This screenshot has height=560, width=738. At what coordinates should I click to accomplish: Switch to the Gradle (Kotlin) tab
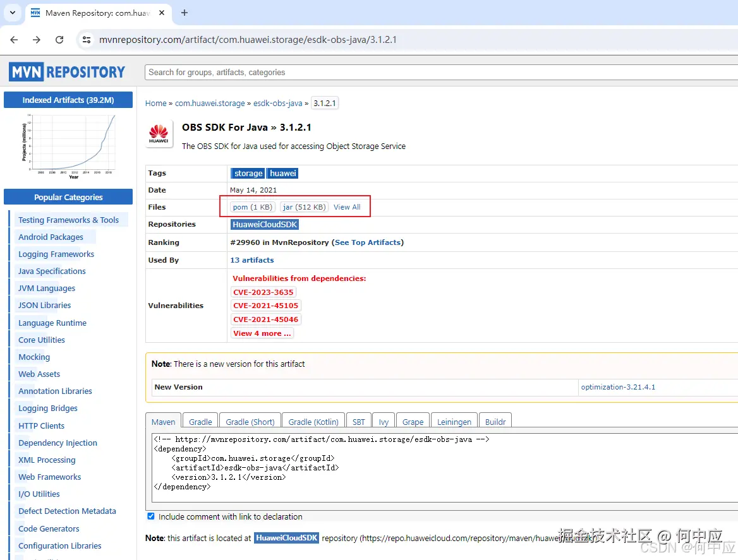pos(313,422)
